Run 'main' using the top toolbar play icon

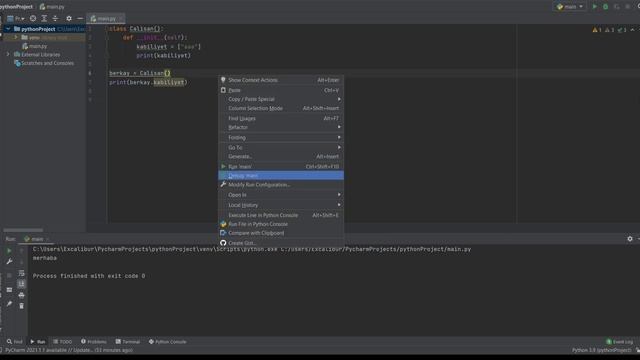pyautogui.click(x=595, y=7)
